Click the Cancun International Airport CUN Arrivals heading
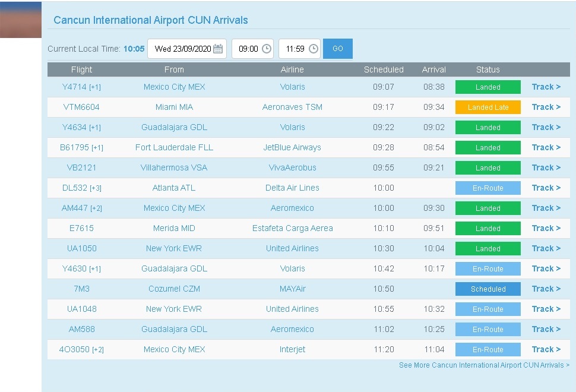The image size is (576, 392). point(151,20)
